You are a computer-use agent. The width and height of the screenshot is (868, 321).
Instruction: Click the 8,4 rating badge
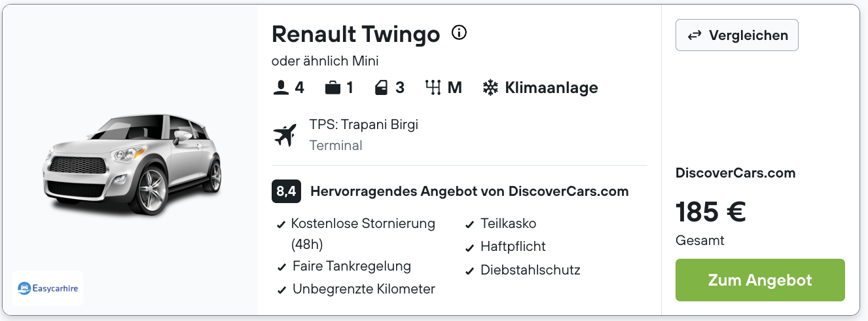tap(286, 191)
